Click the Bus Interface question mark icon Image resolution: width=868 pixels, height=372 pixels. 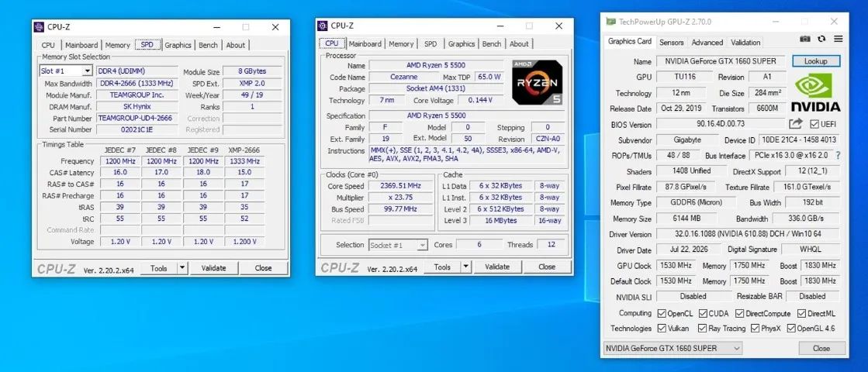coord(838,156)
